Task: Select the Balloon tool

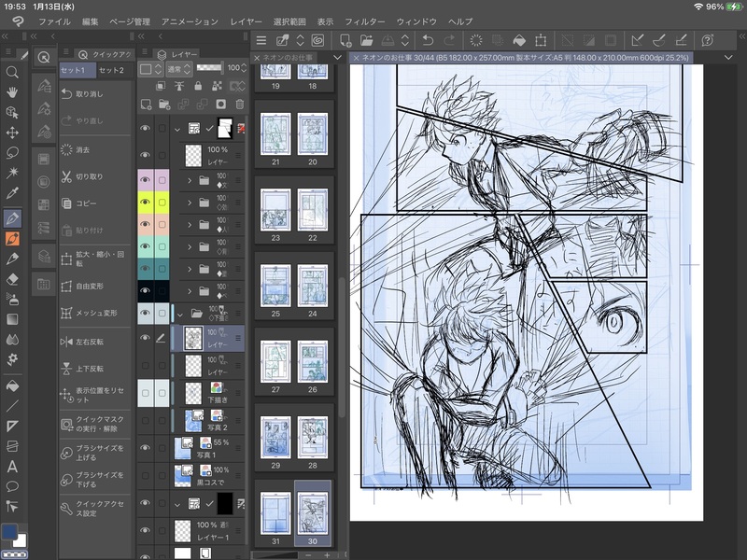Action: pyautogui.click(x=12, y=486)
